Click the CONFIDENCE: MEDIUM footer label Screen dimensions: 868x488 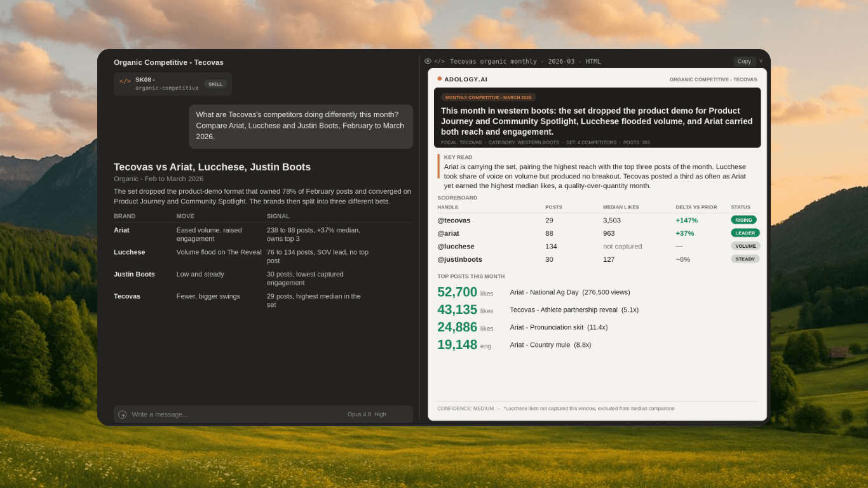465,409
